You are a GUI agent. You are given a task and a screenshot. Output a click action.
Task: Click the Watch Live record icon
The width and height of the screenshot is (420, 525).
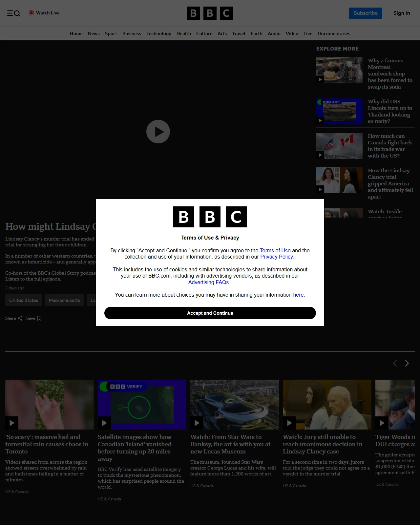click(x=31, y=13)
